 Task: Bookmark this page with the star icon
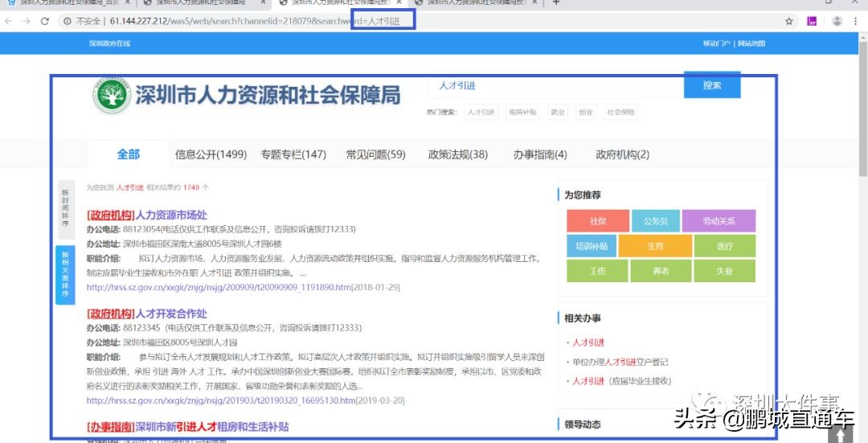pyautogui.click(x=789, y=22)
